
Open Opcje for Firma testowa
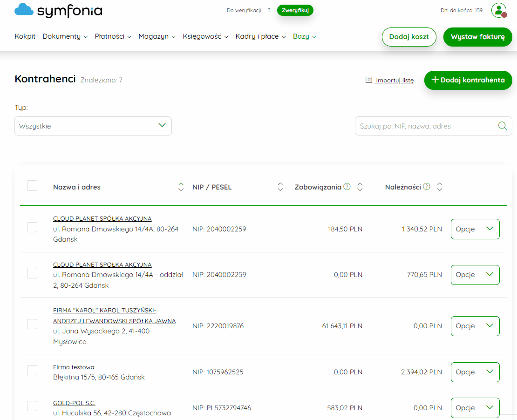point(475,372)
